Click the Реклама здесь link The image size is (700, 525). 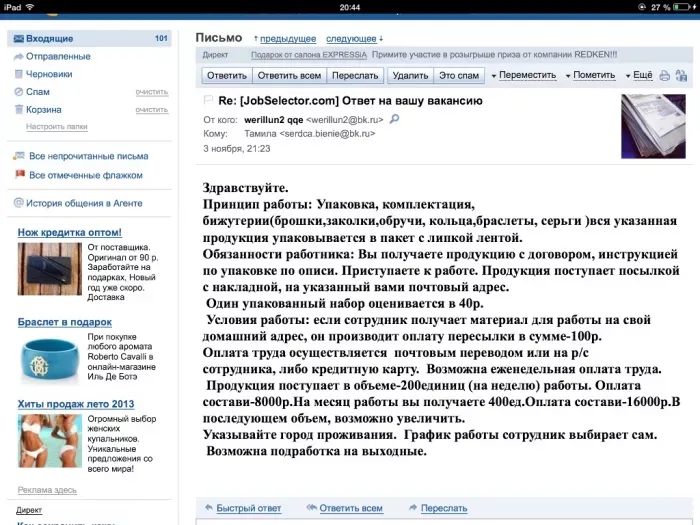[47, 490]
